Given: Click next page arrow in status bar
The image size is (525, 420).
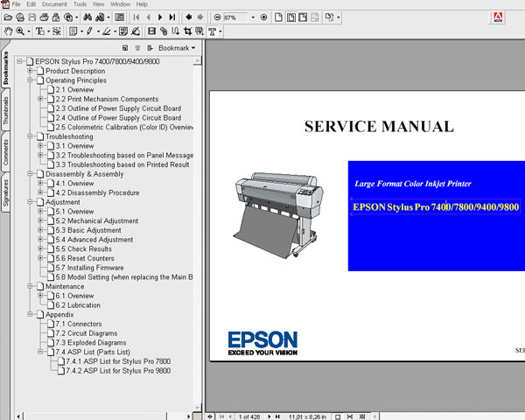Looking at the screenshot, I should 269,416.
